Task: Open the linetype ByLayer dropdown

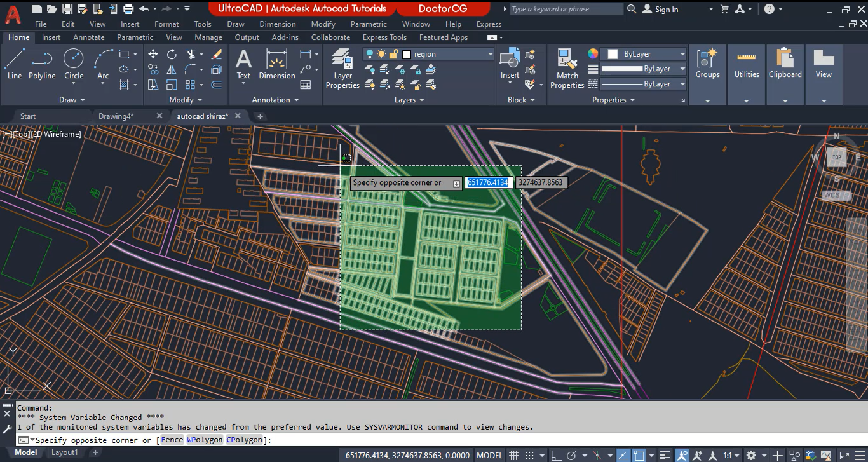Action: click(644, 84)
